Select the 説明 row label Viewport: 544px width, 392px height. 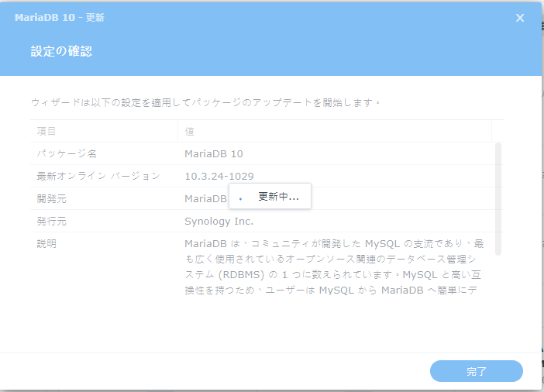(46, 244)
